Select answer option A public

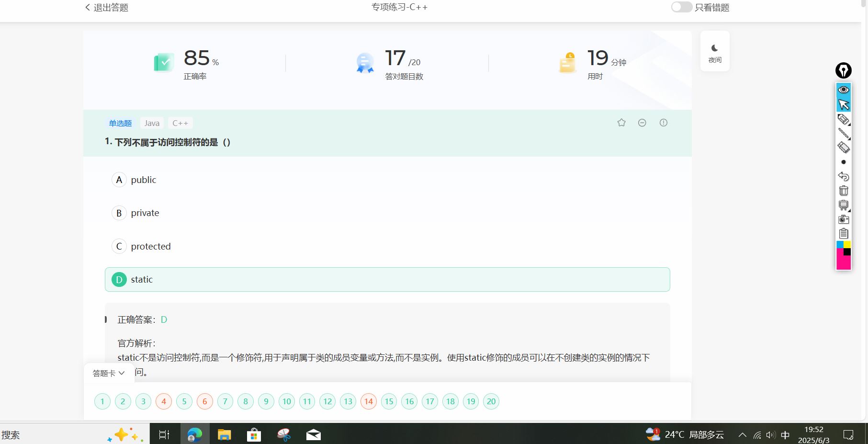(144, 180)
